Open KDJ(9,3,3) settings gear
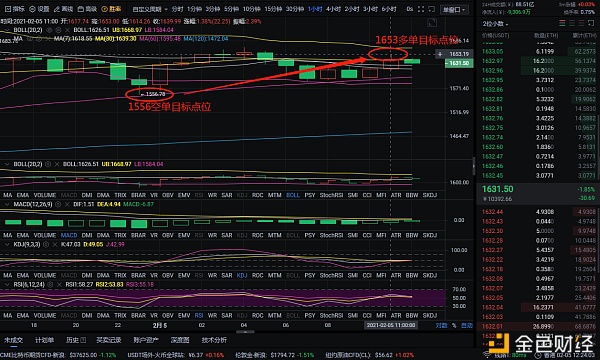The height and width of the screenshot is (360, 600). pyautogui.click(x=46, y=244)
